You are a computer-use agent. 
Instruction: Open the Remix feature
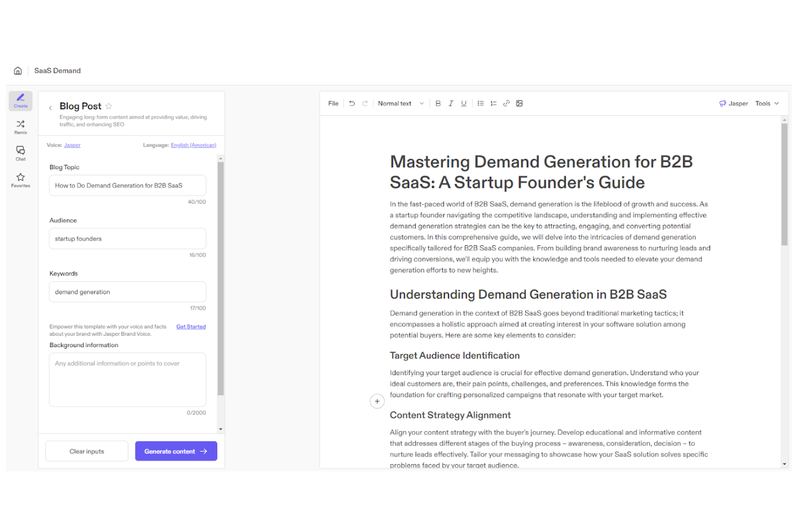coord(20,126)
